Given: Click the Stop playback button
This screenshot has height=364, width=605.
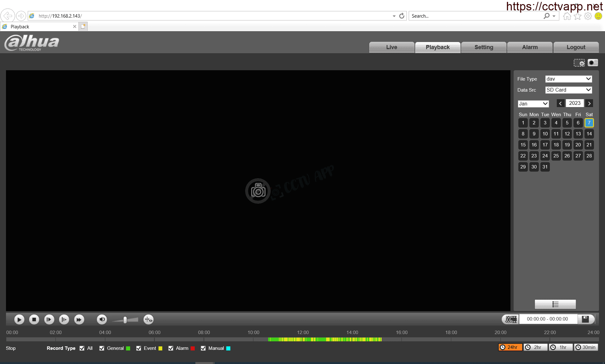Looking at the screenshot, I should click(34, 320).
